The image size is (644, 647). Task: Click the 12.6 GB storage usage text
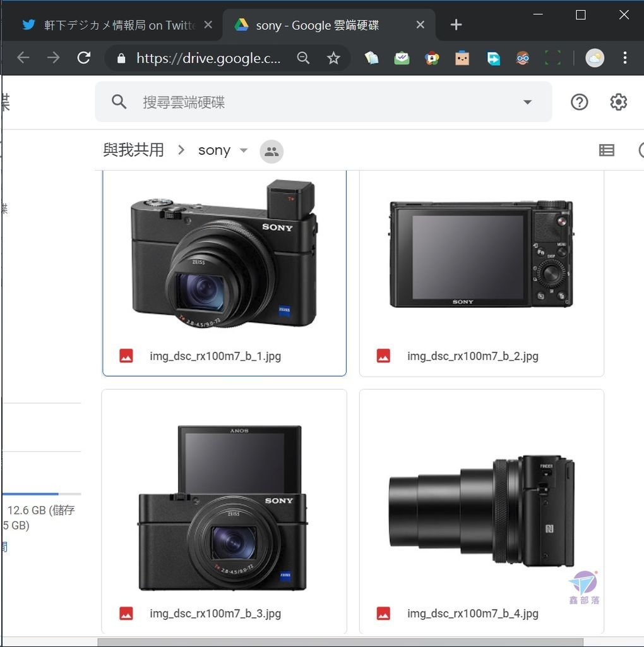click(39, 518)
